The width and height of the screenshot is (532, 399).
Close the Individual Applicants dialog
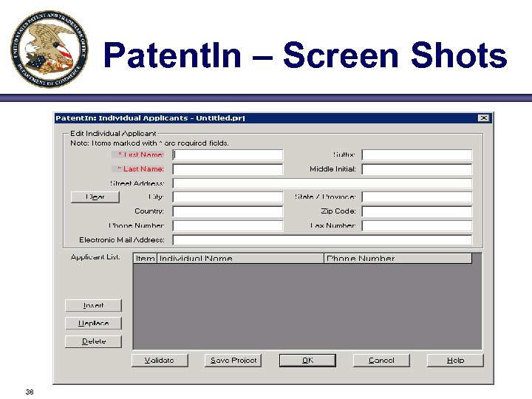483,118
